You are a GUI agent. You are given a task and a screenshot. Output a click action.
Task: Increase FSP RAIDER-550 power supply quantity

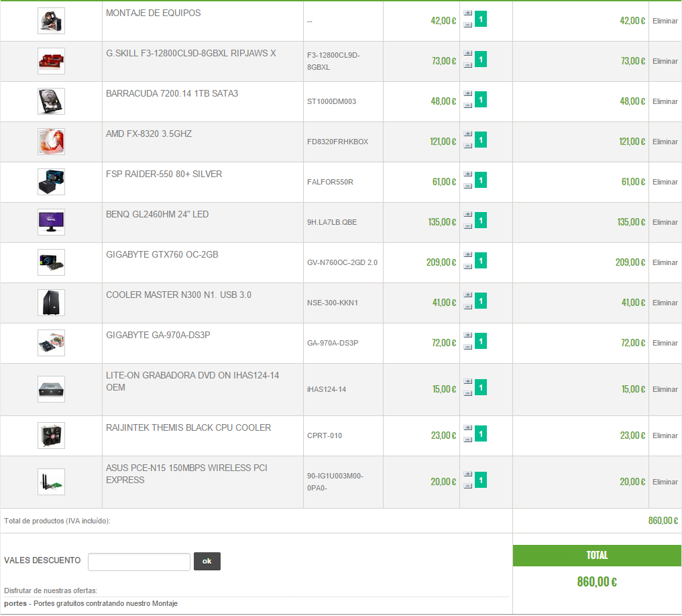[x=467, y=174]
